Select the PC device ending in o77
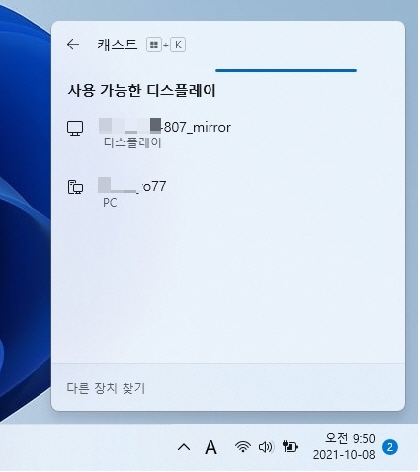The width and height of the screenshot is (420, 472). [x=228, y=193]
